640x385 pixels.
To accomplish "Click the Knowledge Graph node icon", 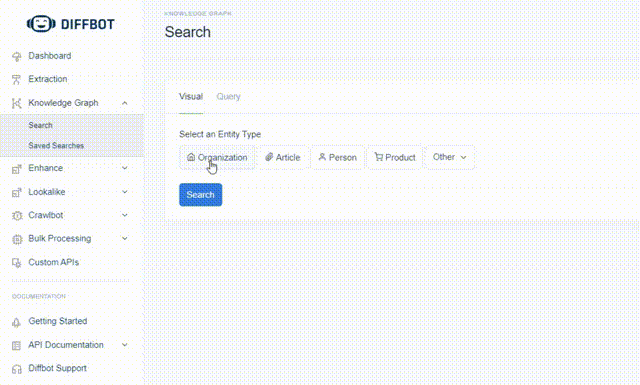I will coord(16,103).
